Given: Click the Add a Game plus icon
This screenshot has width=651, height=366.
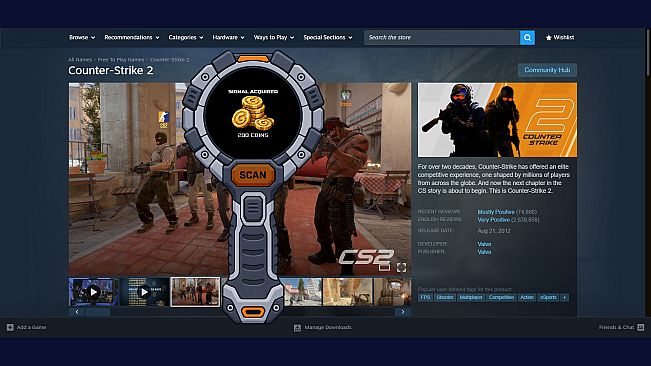Looking at the screenshot, I should [x=10, y=327].
